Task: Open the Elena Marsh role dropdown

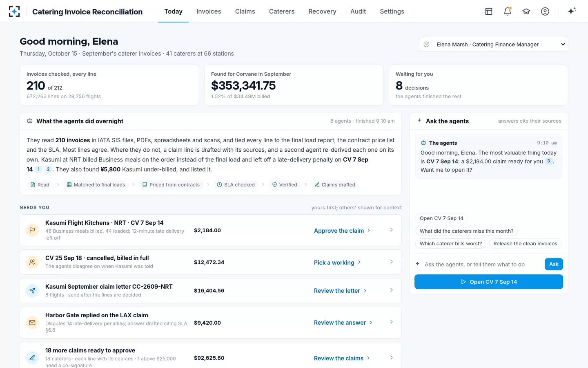Action: point(493,44)
